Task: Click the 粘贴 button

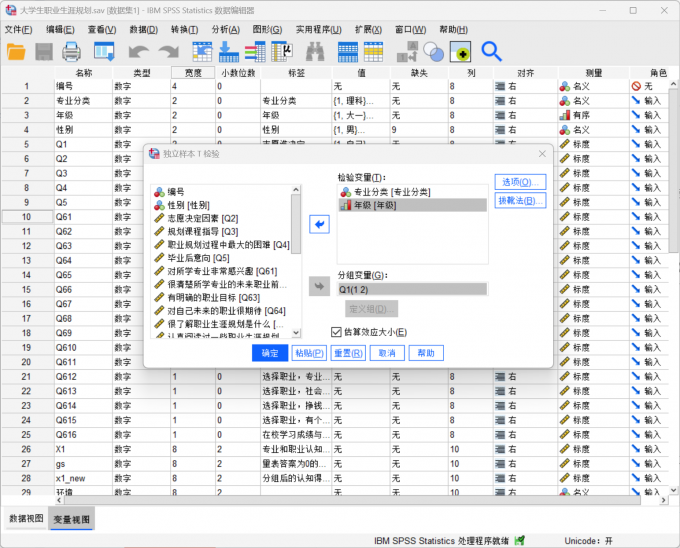Action: (x=309, y=353)
